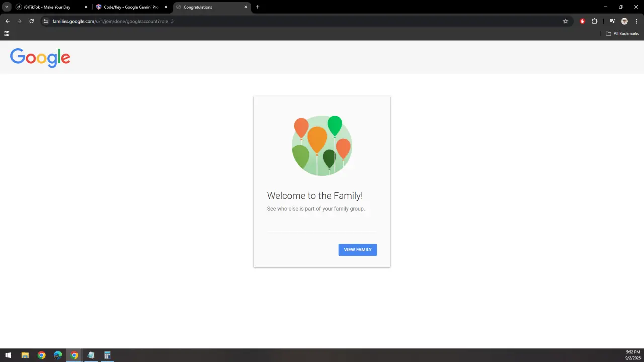644x362 pixels.
Task: Open the All Bookmarks folder
Action: click(622, 34)
